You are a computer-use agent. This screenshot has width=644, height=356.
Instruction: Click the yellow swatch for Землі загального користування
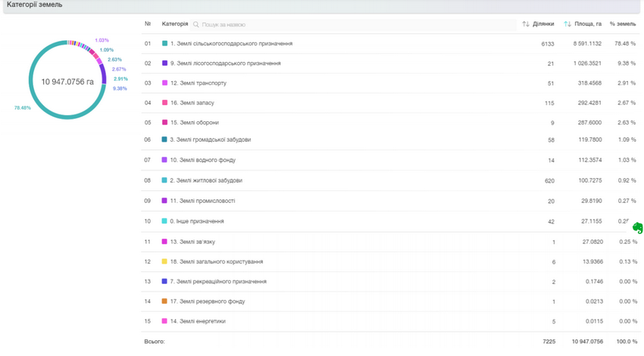[x=164, y=261]
